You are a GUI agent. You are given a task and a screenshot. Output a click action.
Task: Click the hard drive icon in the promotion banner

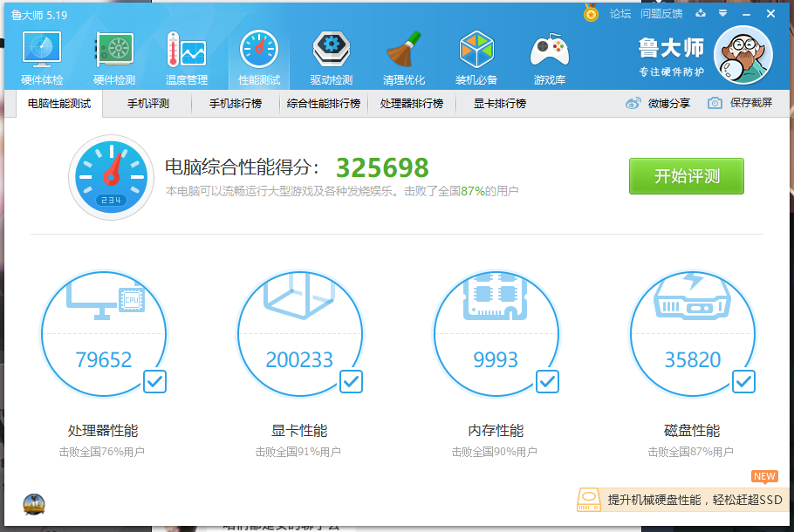point(589,500)
